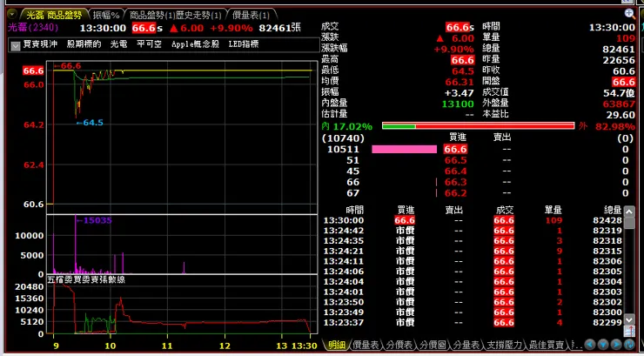Click the LED指標 tag
This screenshot has height=356, width=644.
tap(244, 44)
